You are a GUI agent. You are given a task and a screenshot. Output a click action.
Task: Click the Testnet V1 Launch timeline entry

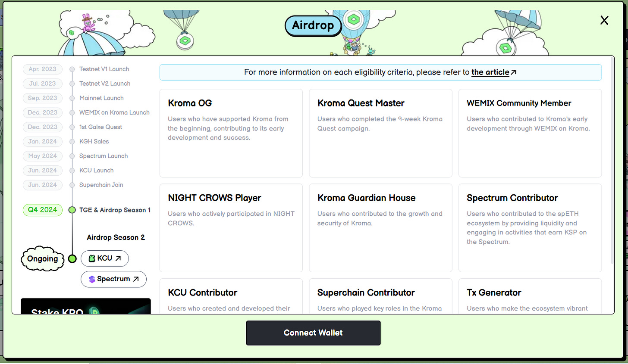(x=104, y=69)
